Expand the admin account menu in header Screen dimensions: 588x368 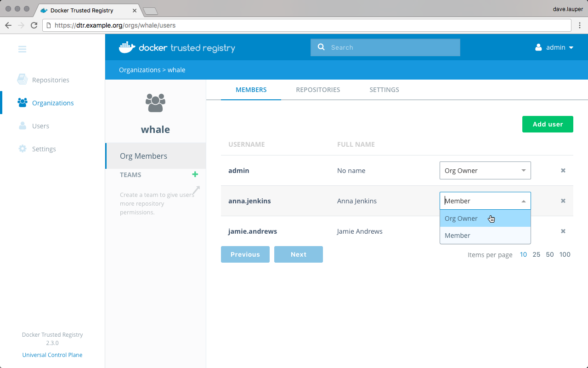coord(555,47)
